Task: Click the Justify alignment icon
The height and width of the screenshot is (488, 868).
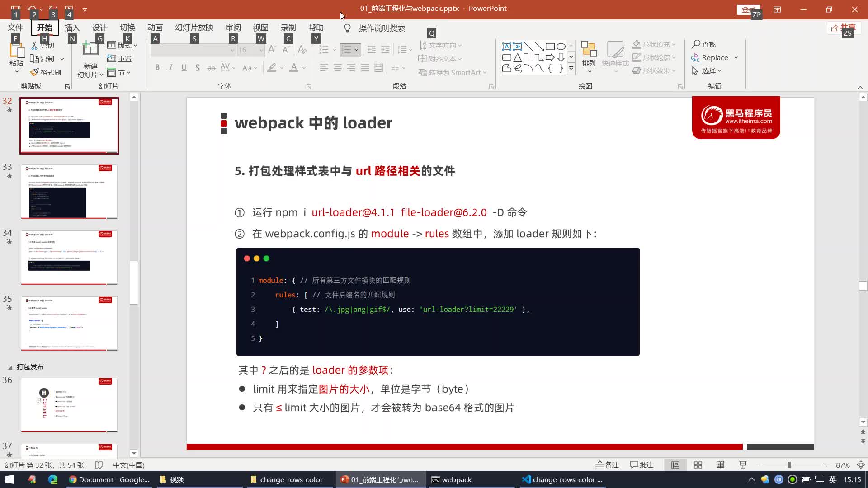Action: pos(365,68)
